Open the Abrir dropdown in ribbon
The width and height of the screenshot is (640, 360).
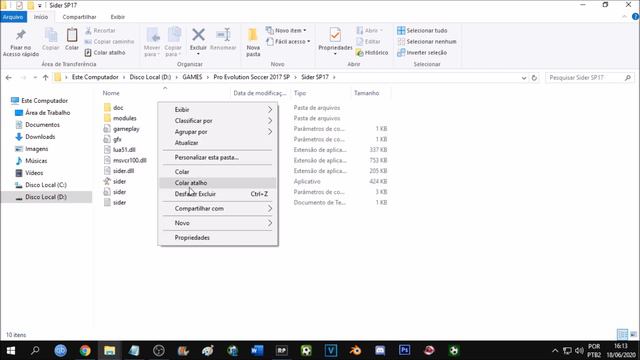pyautogui.click(x=369, y=31)
